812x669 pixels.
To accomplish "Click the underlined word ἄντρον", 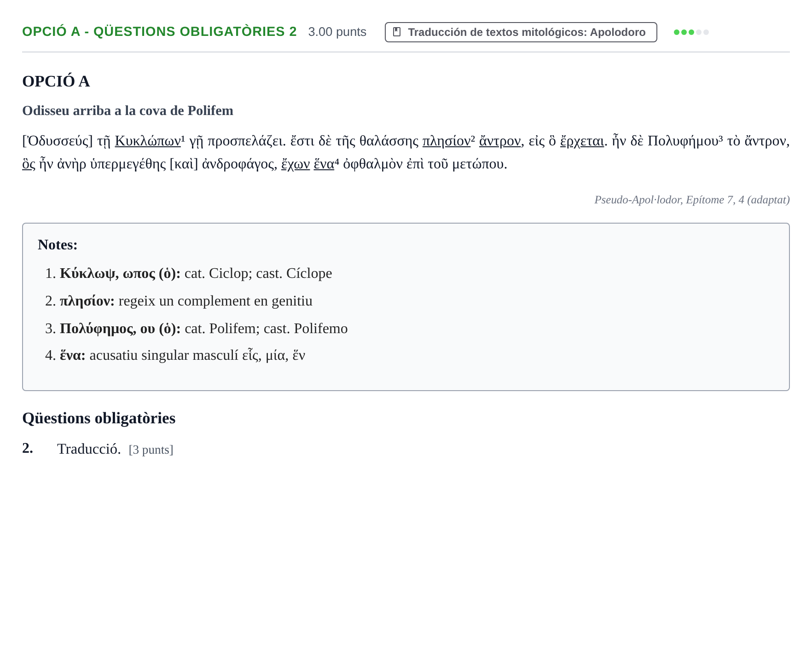I will pyautogui.click(x=500, y=141).
